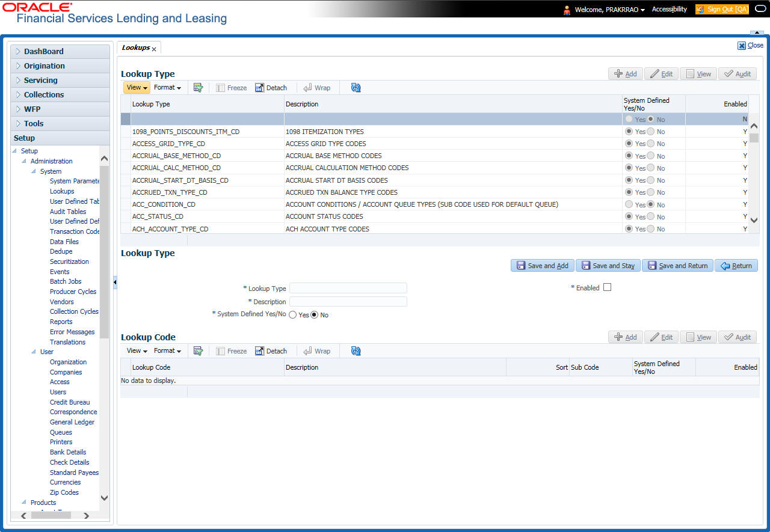
Task: Expand the WFP panel
Action: [x=60, y=109]
